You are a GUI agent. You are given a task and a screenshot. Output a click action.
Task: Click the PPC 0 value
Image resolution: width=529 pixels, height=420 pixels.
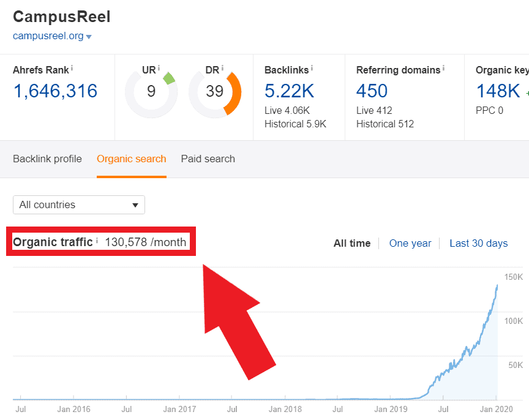click(489, 110)
